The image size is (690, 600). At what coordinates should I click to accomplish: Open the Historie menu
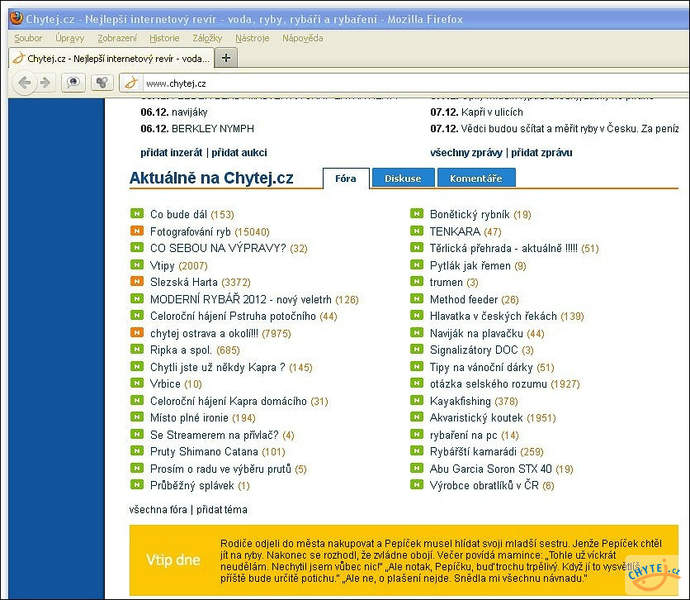[164, 38]
